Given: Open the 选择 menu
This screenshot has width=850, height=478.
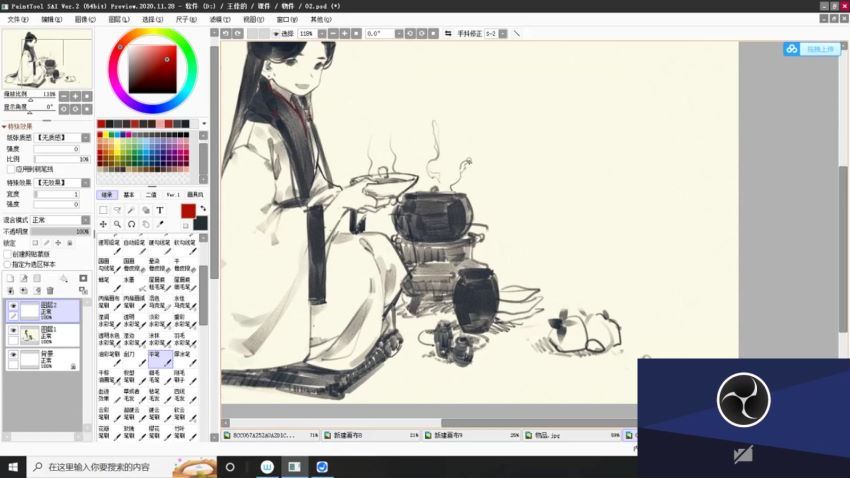Looking at the screenshot, I should (152, 20).
